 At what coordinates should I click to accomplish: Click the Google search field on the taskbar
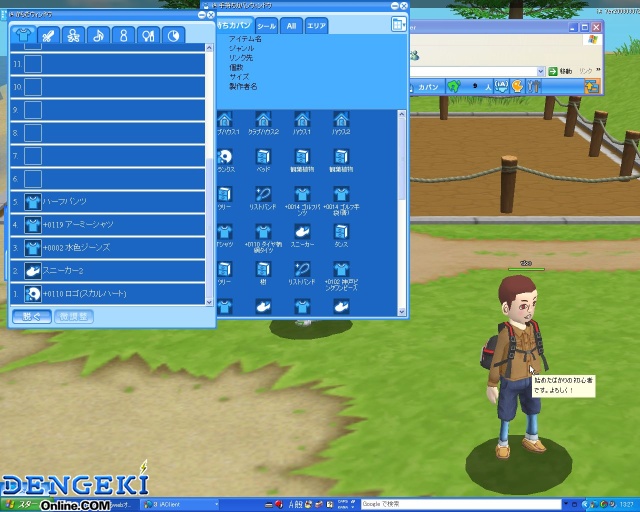coord(461,504)
